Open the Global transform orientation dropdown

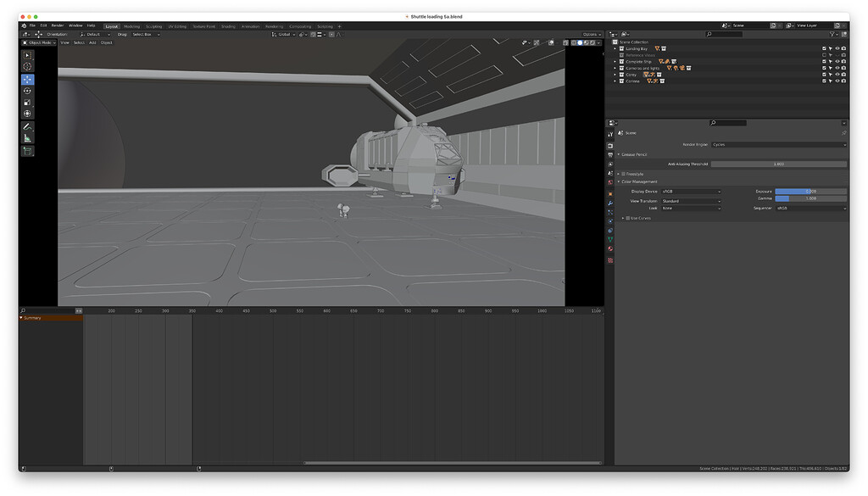click(x=283, y=34)
